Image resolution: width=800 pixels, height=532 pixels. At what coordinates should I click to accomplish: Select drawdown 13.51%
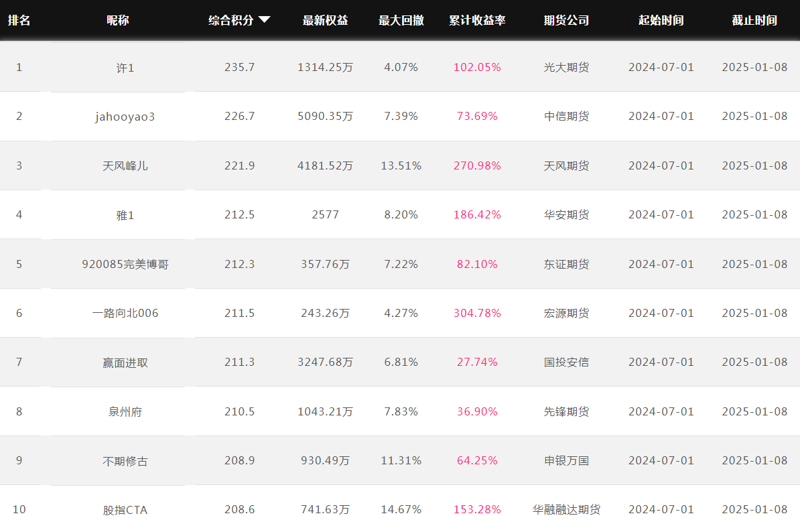[x=401, y=165]
